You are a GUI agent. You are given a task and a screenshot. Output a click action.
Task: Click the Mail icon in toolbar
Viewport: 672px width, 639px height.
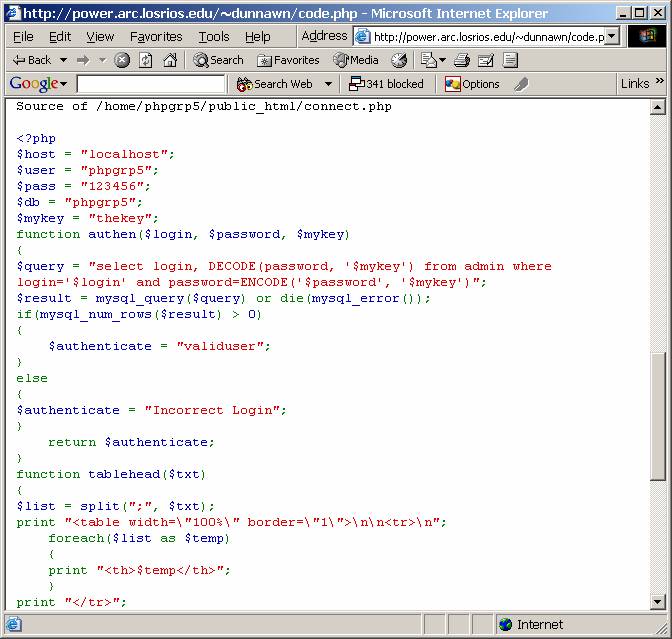tap(428, 60)
